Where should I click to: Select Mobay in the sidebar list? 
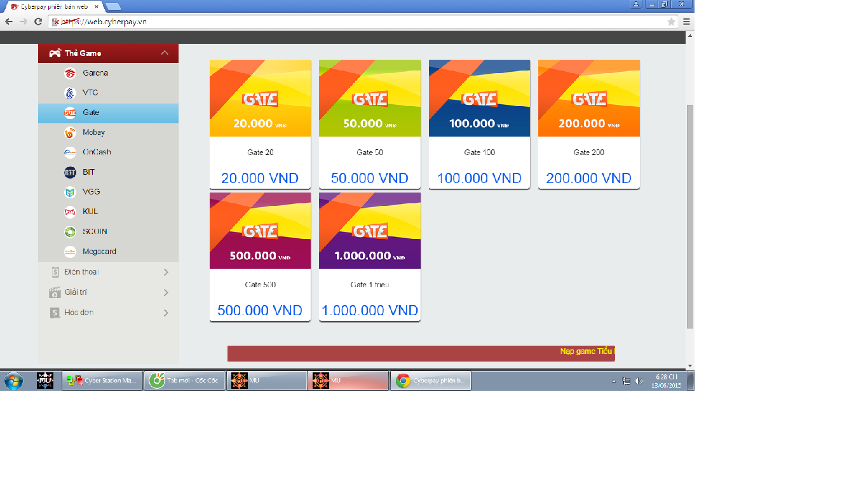tap(108, 132)
